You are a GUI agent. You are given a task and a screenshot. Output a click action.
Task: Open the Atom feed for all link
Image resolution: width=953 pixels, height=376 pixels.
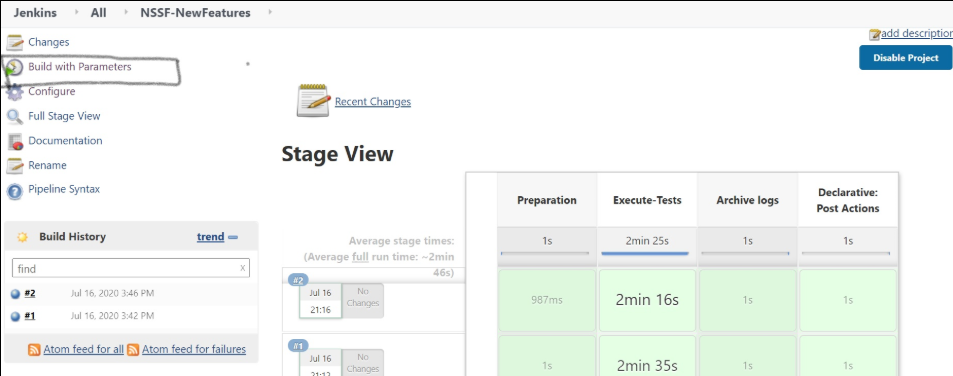coord(83,349)
